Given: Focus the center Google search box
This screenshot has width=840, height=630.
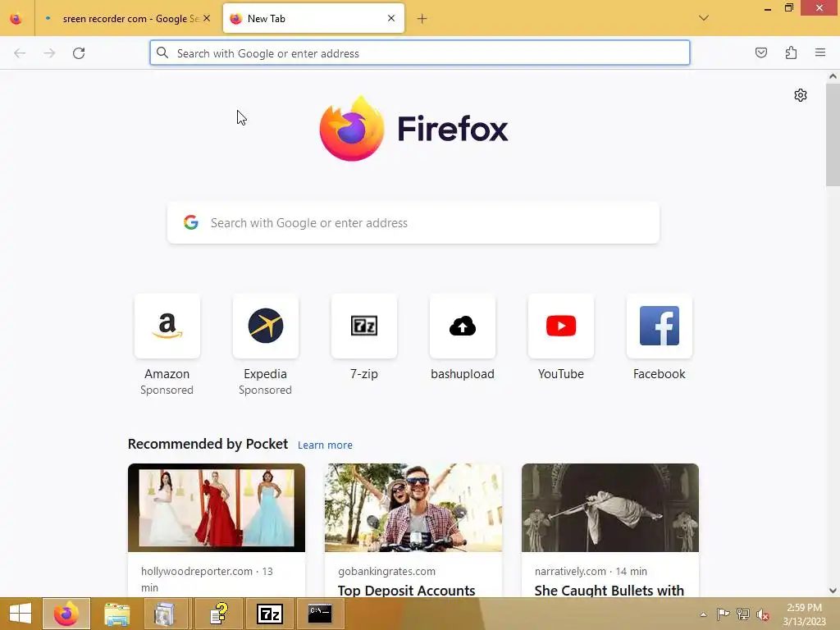Looking at the screenshot, I should tap(413, 223).
